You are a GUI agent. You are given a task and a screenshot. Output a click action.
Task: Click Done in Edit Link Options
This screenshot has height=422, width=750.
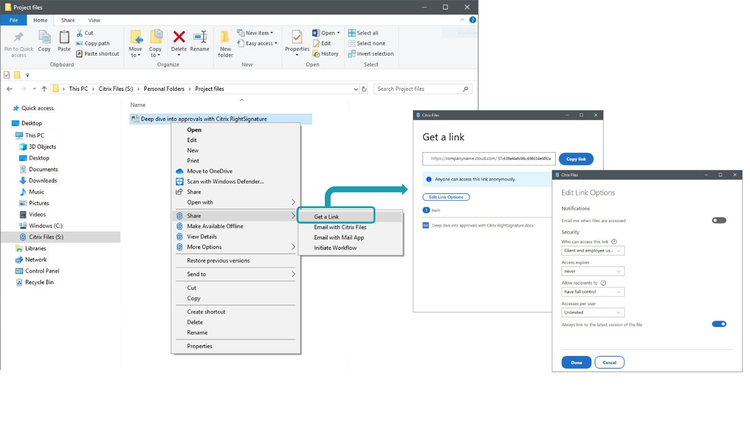[x=576, y=363]
